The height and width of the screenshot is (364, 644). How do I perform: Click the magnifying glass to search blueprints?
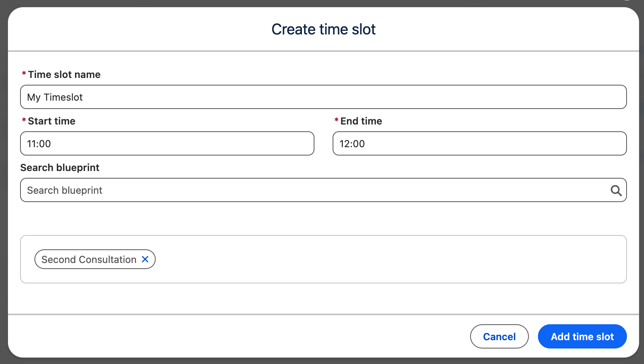617,190
